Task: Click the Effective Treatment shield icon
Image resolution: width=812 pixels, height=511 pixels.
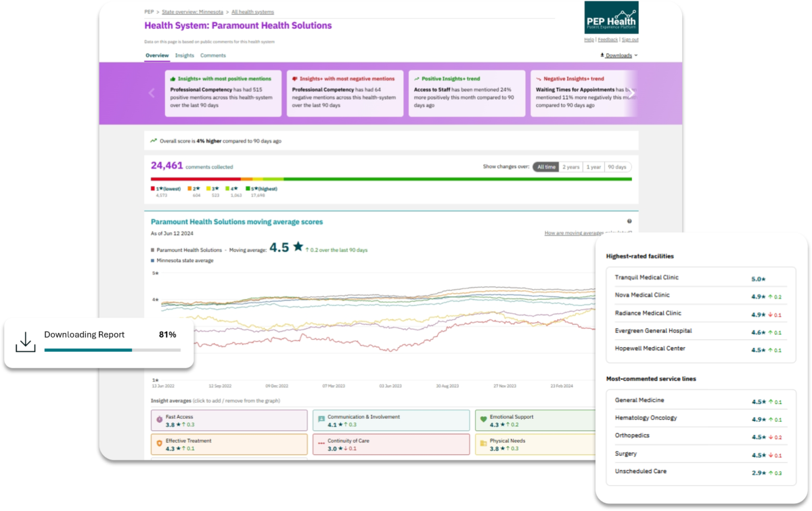Action: coord(160,444)
